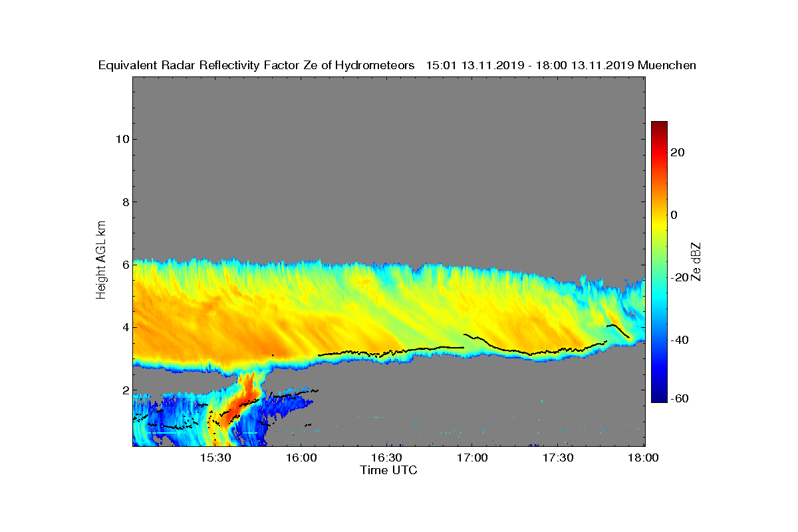Click the '18:00' time tick label
Screen dimensions: 798x532
(644, 458)
